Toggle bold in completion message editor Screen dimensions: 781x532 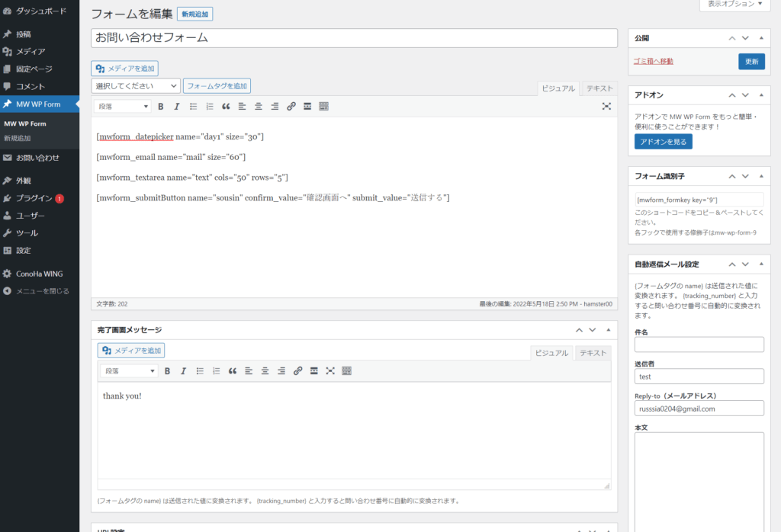pos(167,371)
